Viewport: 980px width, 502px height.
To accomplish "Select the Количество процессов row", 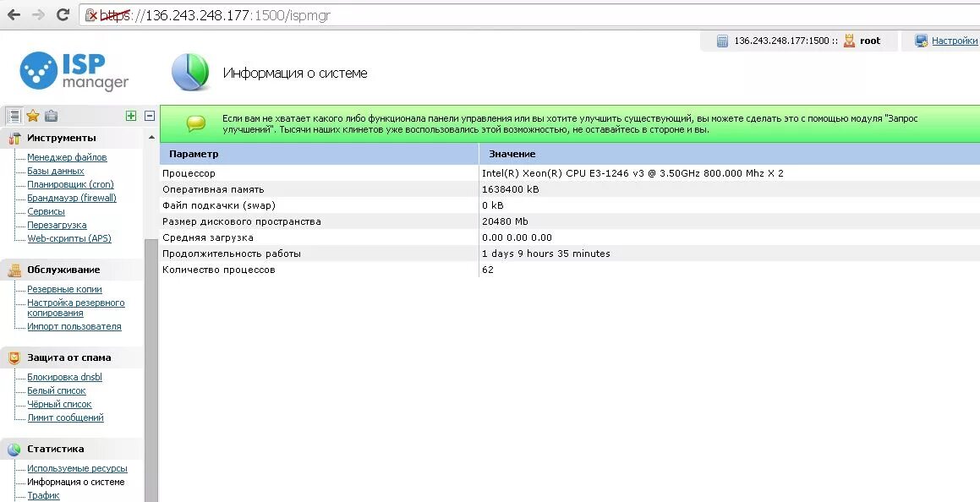I will (570, 270).
